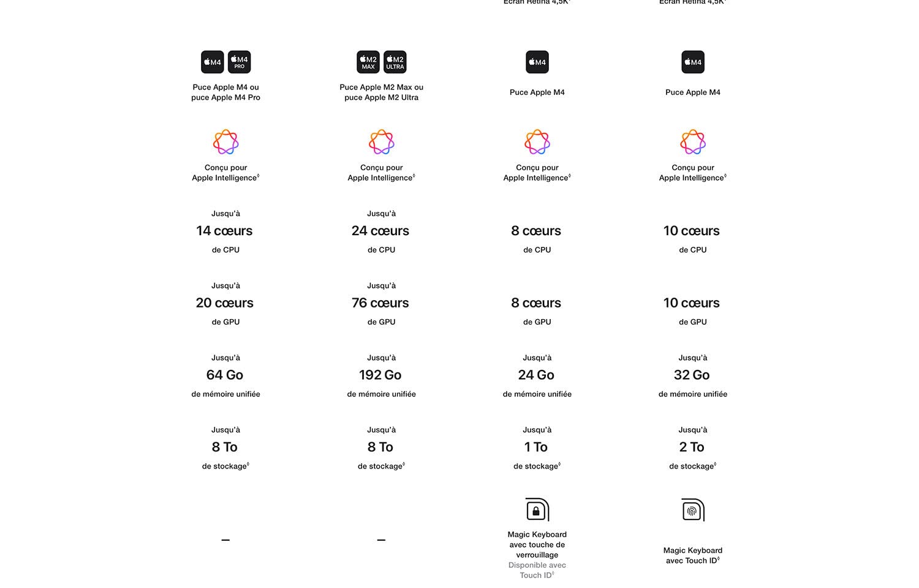Click footnote symbol after '8 To de stockage' first column
Screen dimensions: 919x588
248,464
